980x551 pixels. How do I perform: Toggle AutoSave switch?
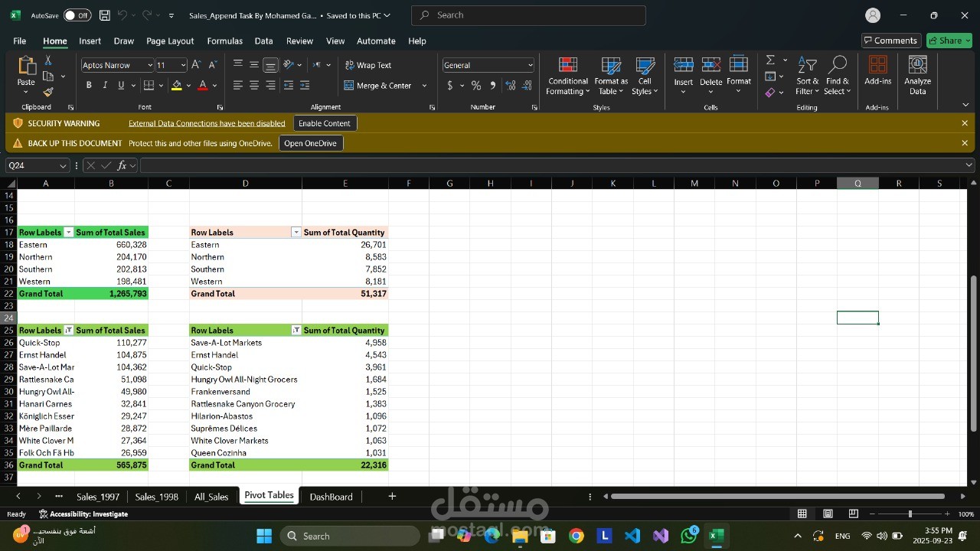pos(77,15)
